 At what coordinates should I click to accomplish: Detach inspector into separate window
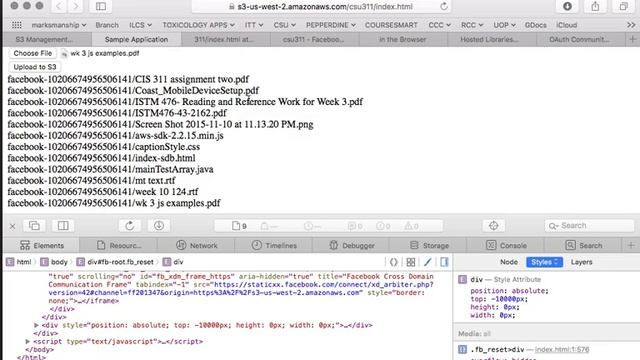click(34, 226)
